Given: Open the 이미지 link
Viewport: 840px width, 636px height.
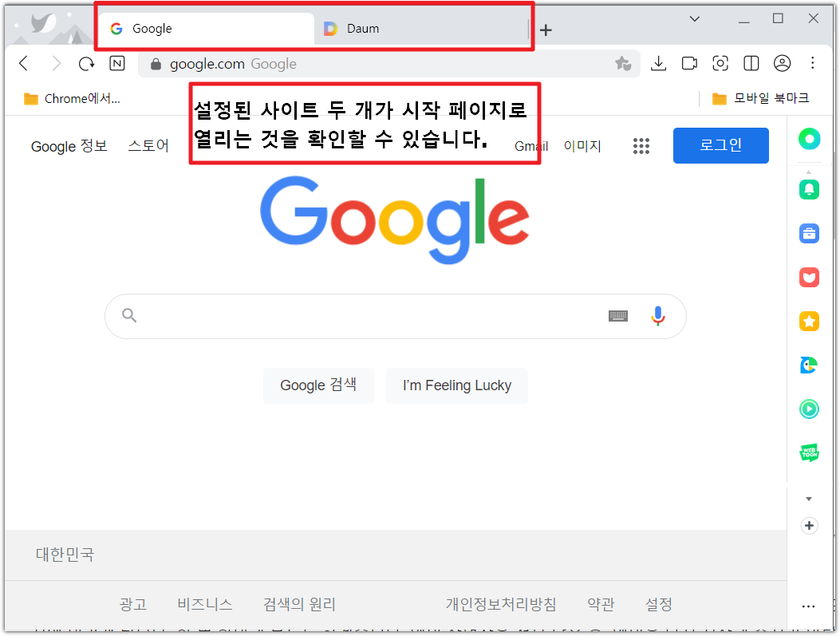Looking at the screenshot, I should point(582,146).
